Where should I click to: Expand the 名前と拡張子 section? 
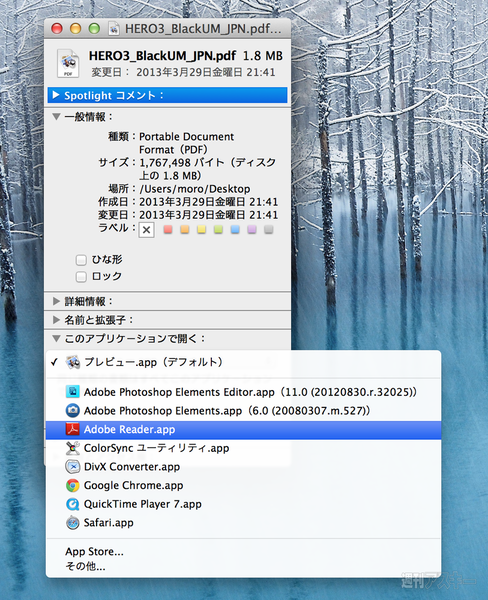(56, 320)
